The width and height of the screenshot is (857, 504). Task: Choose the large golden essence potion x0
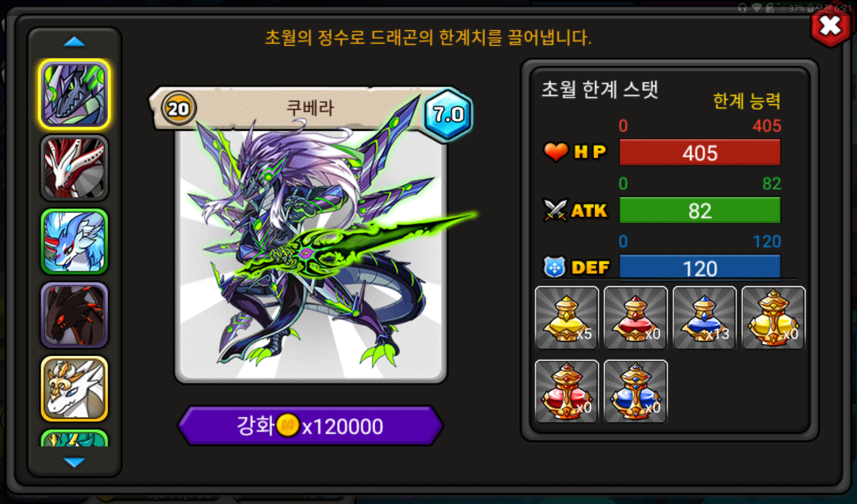click(x=774, y=318)
